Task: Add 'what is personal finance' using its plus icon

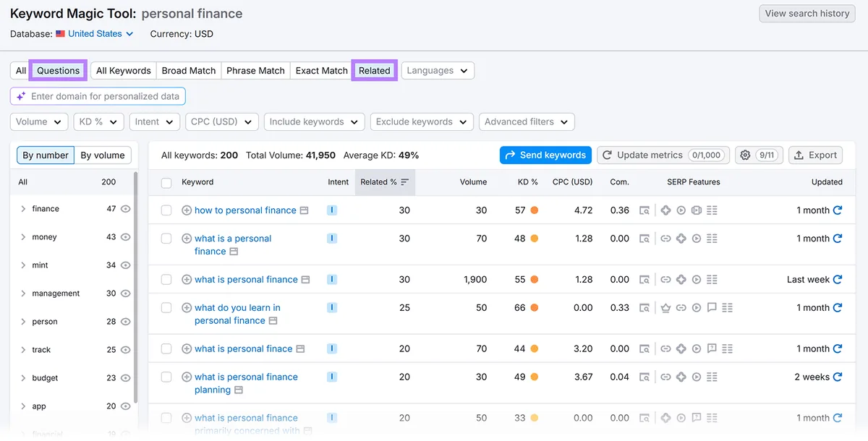Action: (x=187, y=280)
